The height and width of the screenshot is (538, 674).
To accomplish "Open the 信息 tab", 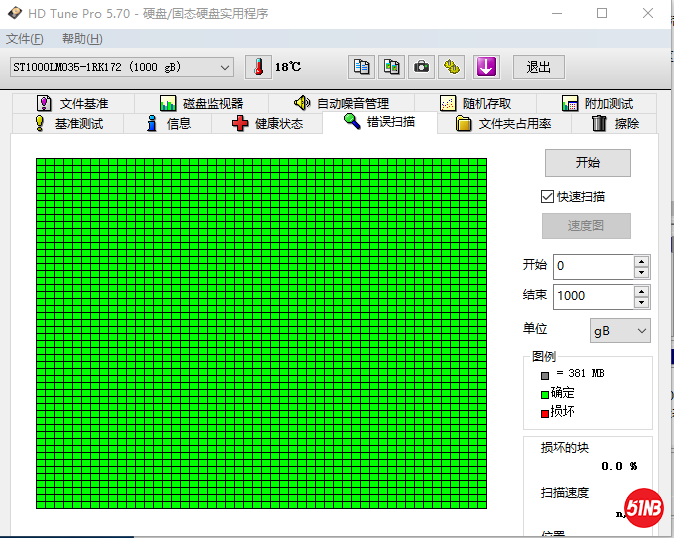I will pyautogui.click(x=168, y=124).
